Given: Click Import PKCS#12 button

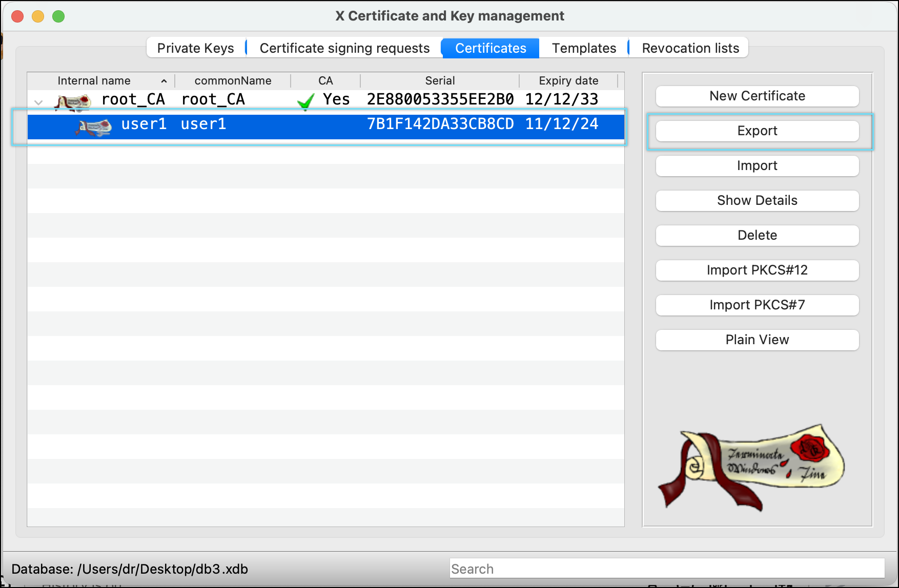Looking at the screenshot, I should tap(757, 270).
